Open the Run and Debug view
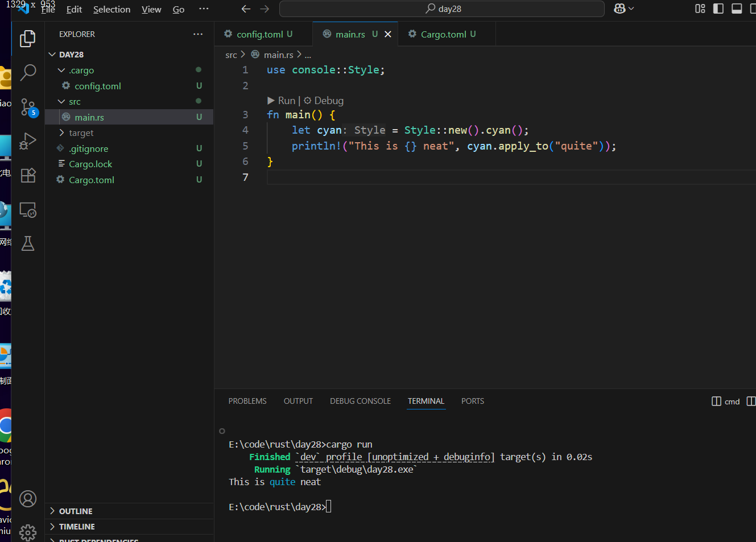The width and height of the screenshot is (756, 542). [x=28, y=141]
